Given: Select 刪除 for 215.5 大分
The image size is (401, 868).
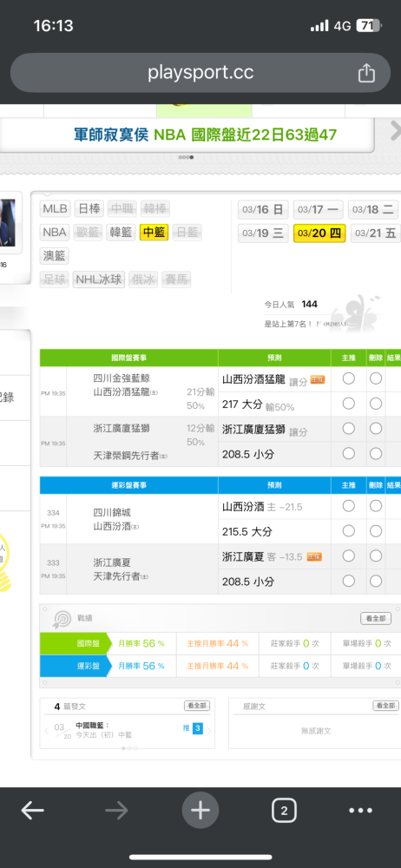Looking at the screenshot, I should tap(376, 531).
